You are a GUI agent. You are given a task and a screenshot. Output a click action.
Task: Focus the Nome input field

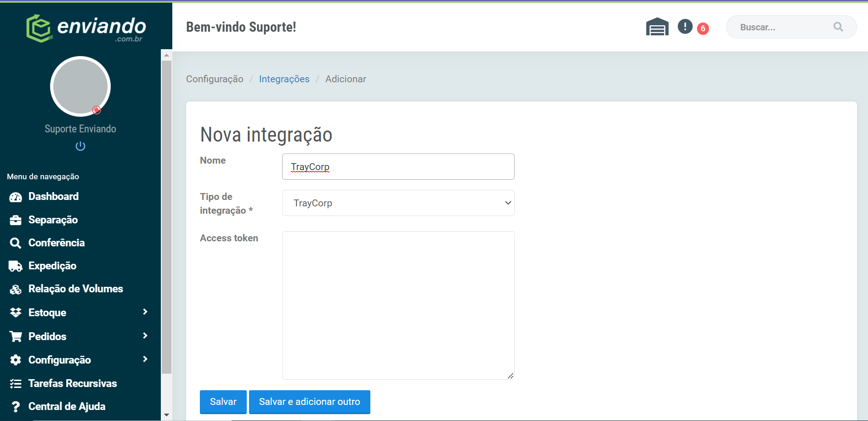398,167
